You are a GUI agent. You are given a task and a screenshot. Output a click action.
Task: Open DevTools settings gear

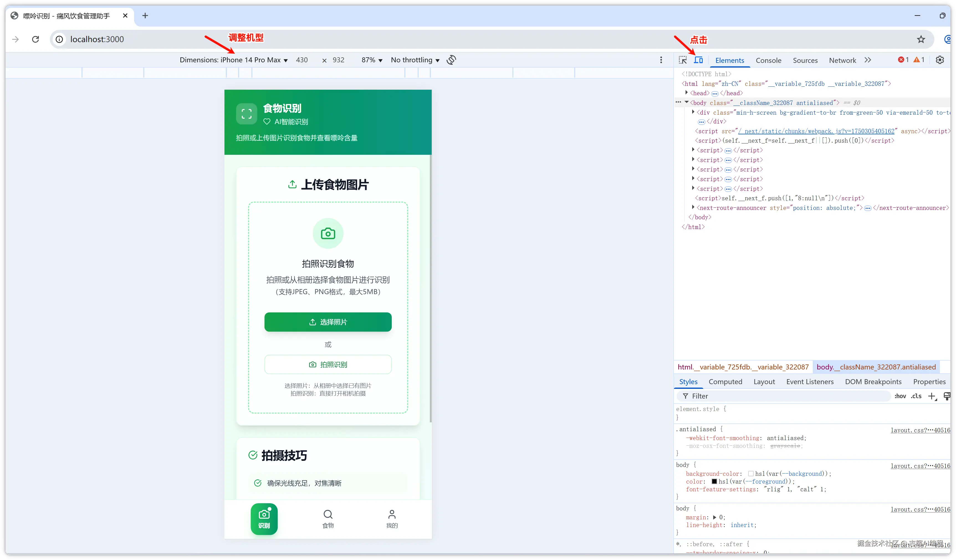pos(940,60)
